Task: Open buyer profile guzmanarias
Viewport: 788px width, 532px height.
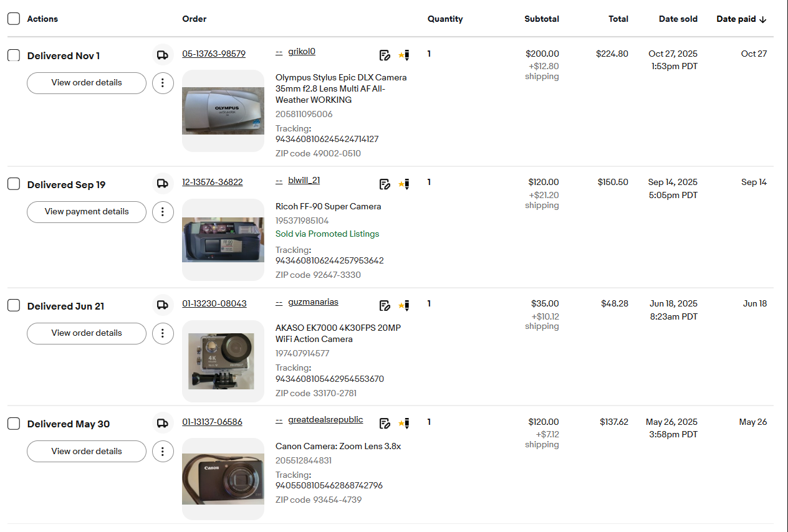Action: 313,302
